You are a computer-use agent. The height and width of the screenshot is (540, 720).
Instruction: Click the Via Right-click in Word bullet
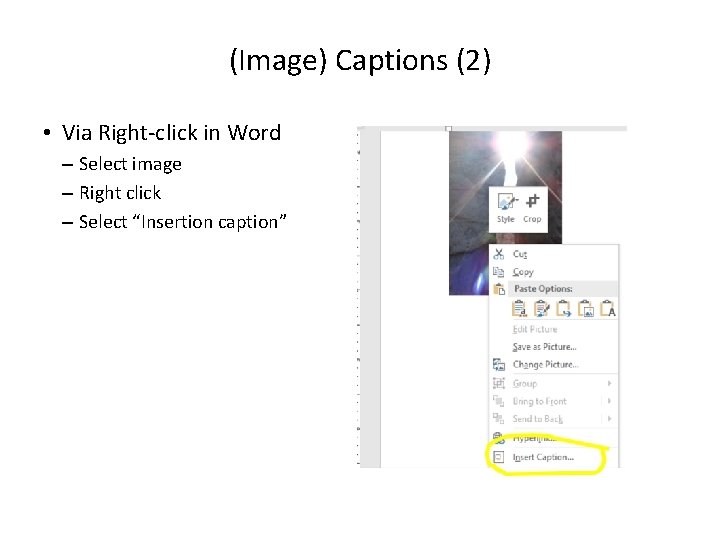(171, 133)
